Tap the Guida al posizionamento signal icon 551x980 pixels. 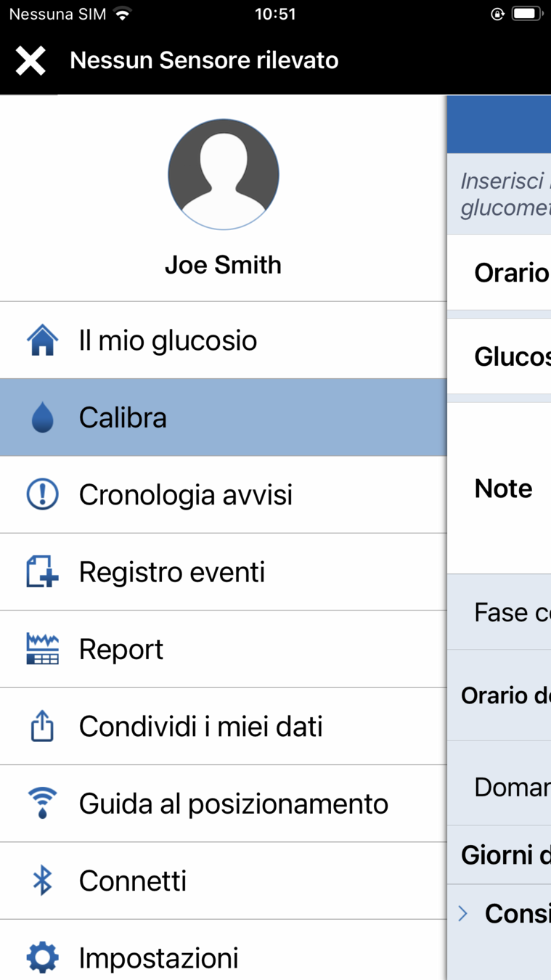(42, 804)
